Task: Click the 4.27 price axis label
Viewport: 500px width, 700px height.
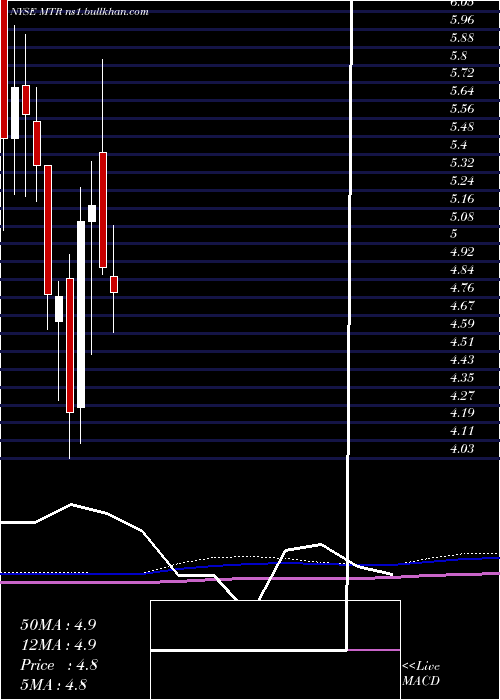Action: [462, 396]
